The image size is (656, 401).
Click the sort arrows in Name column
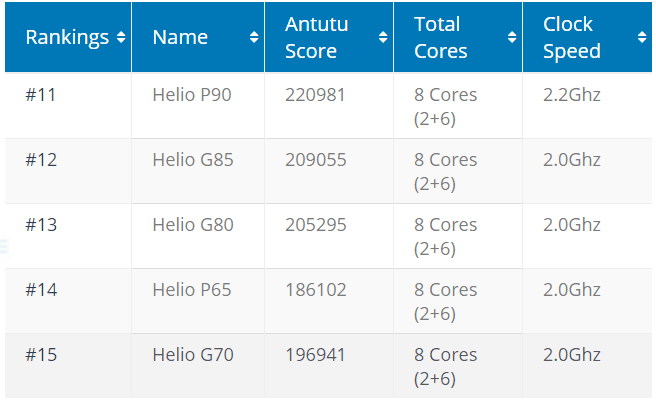click(254, 37)
